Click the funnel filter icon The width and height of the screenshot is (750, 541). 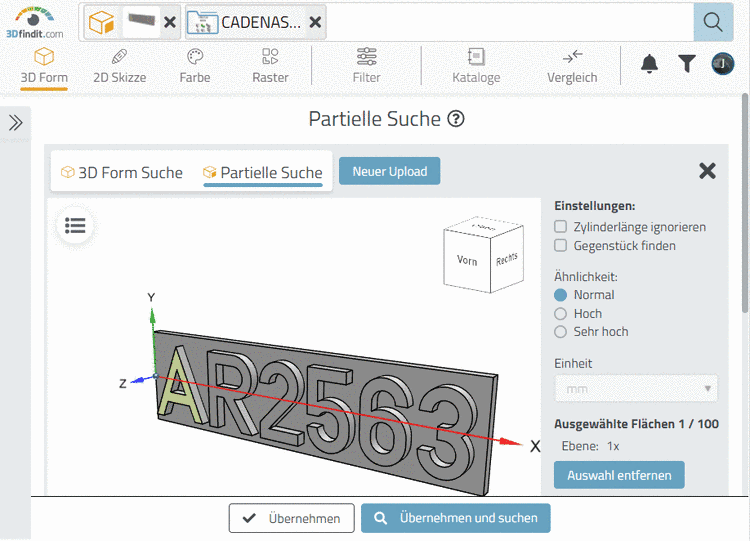pos(687,64)
